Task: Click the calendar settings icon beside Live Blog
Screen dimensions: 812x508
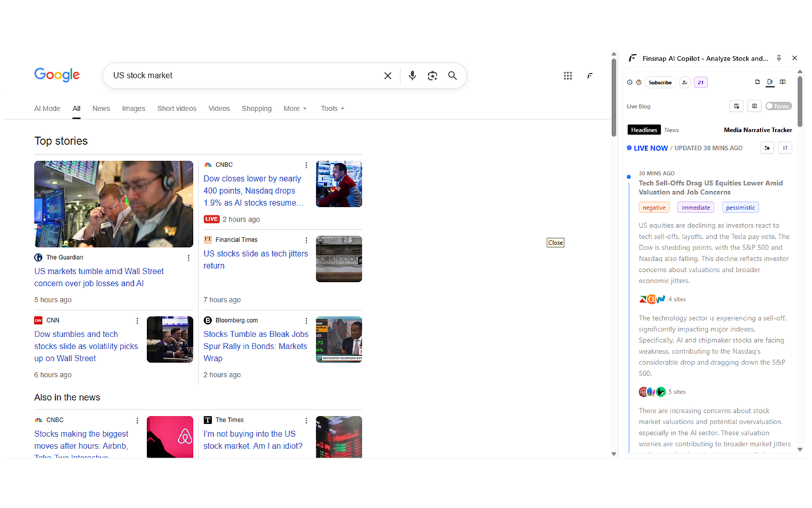Action: 737,107
